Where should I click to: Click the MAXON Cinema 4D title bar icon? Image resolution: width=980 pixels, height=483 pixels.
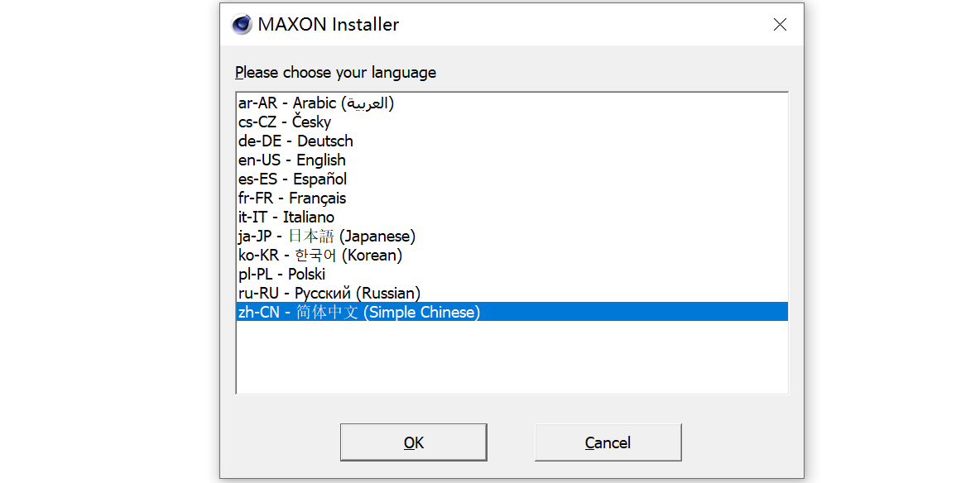[242, 25]
